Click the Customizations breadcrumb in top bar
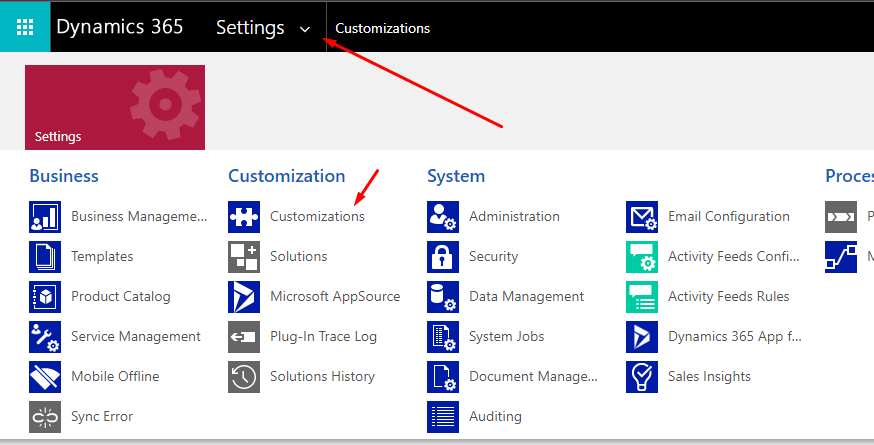The width and height of the screenshot is (874, 445). coord(382,28)
